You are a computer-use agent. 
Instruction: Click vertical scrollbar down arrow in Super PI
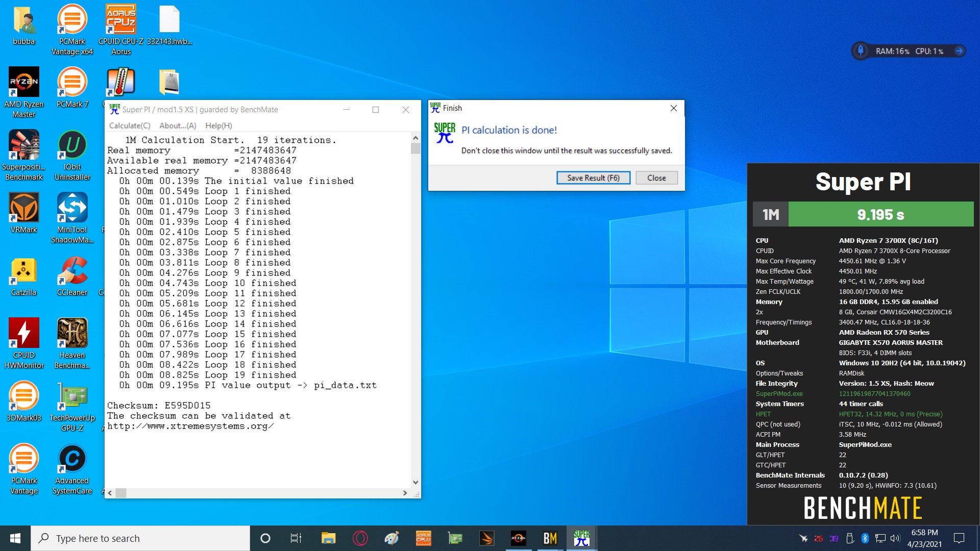[415, 482]
